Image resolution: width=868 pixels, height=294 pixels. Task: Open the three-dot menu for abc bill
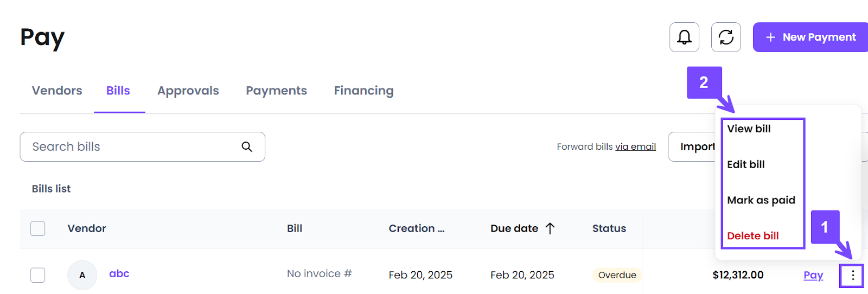[x=853, y=276]
